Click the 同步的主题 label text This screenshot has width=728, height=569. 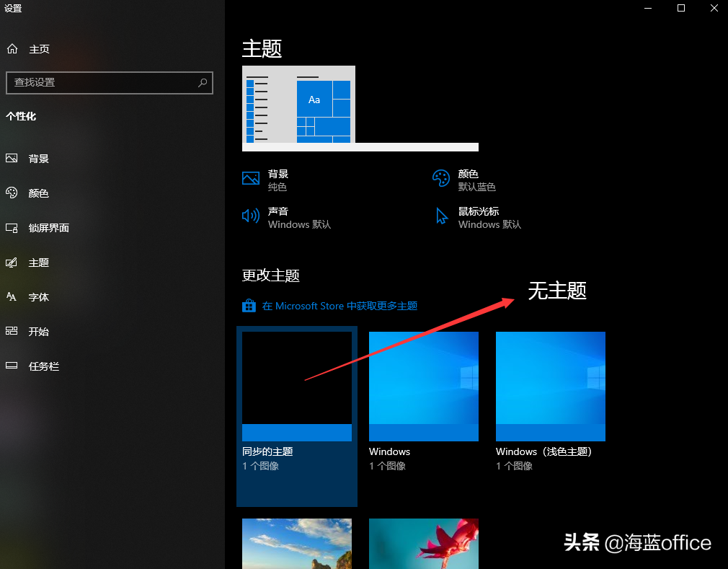click(267, 451)
